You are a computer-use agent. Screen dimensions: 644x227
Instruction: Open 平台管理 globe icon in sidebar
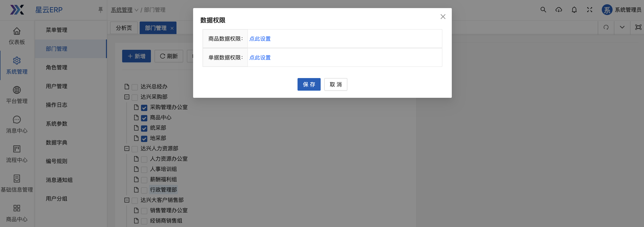[17, 95]
